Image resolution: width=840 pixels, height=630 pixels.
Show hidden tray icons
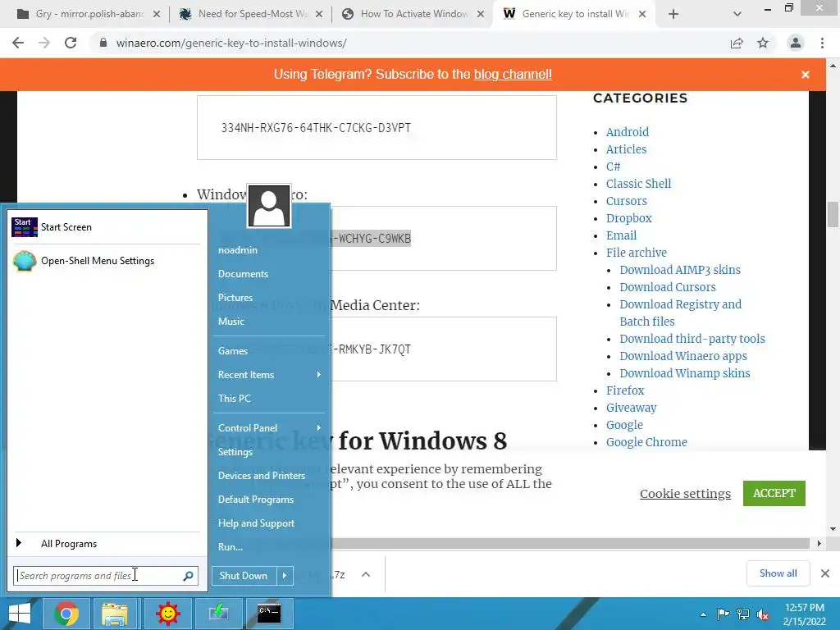tap(703, 614)
